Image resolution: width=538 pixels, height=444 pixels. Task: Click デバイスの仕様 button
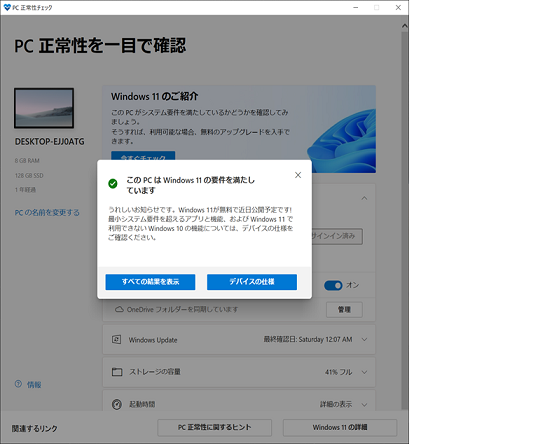[x=252, y=282]
